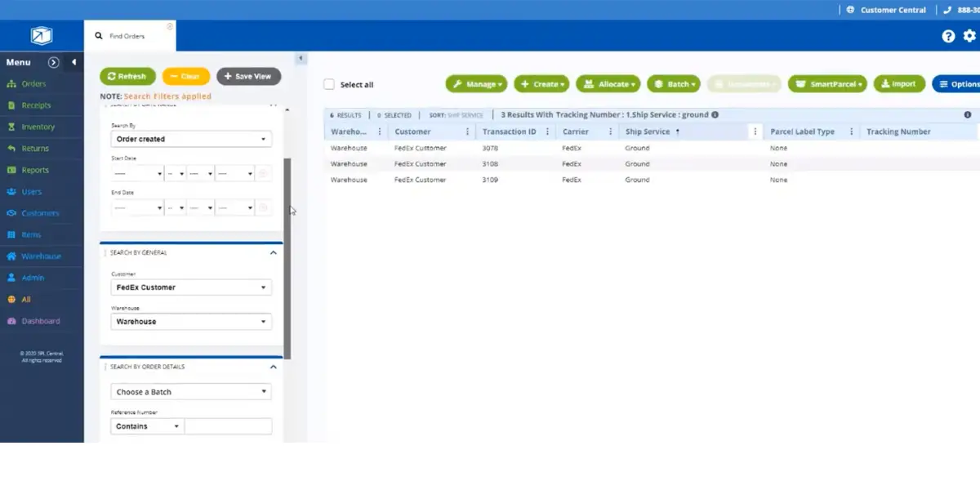Open the Choose a Batch dropdown
The height and width of the screenshot is (490, 980).
(191, 392)
